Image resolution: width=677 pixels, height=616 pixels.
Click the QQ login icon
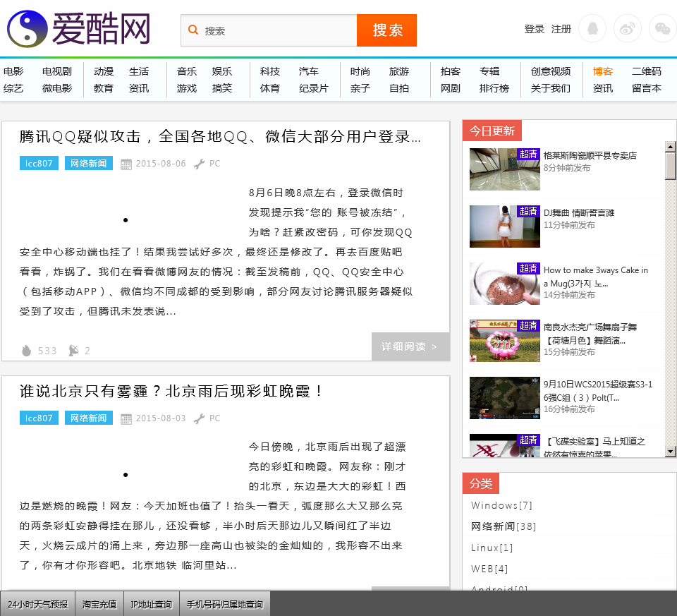click(592, 29)
